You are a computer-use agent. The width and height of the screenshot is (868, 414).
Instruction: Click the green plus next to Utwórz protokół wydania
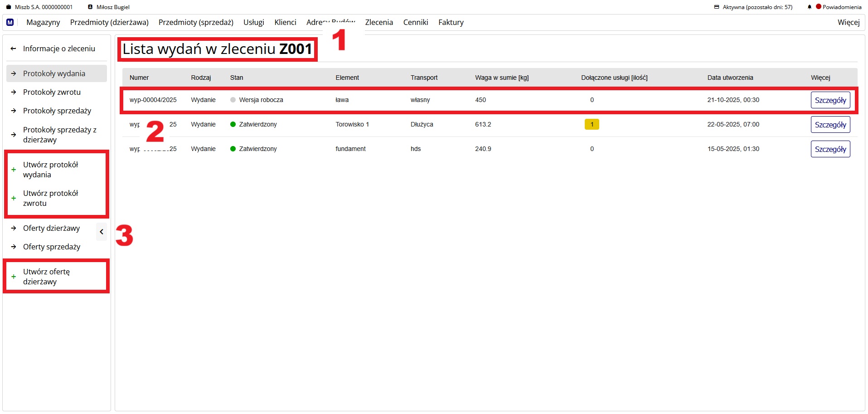pyautogui.click(x=14, y=170)
